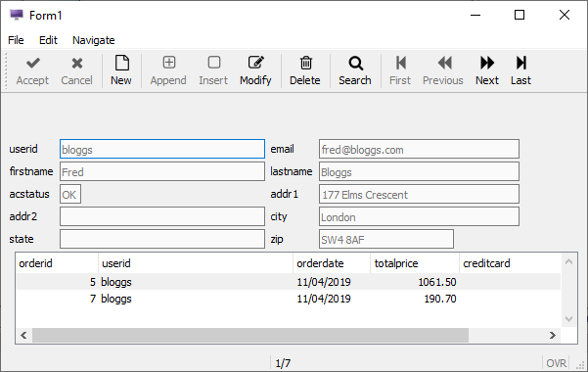588x372 pixels.
Task: Click the lastname field containing Bloggs
Action: pos(419,171)
